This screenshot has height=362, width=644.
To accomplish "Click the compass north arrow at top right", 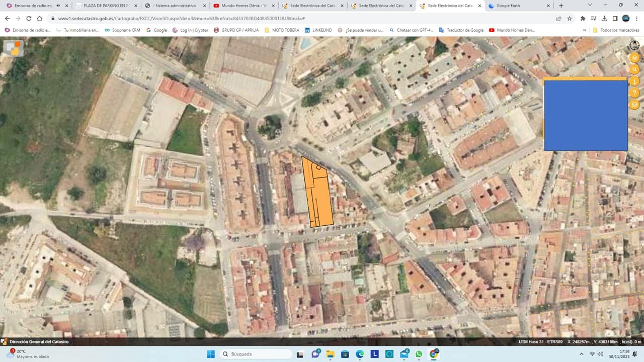I will point(634,45).
